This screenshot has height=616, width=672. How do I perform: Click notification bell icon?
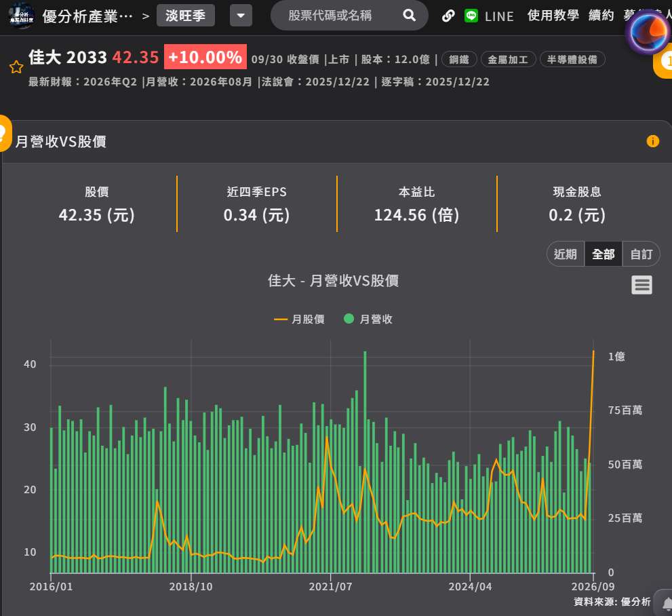tap(667, 604)
